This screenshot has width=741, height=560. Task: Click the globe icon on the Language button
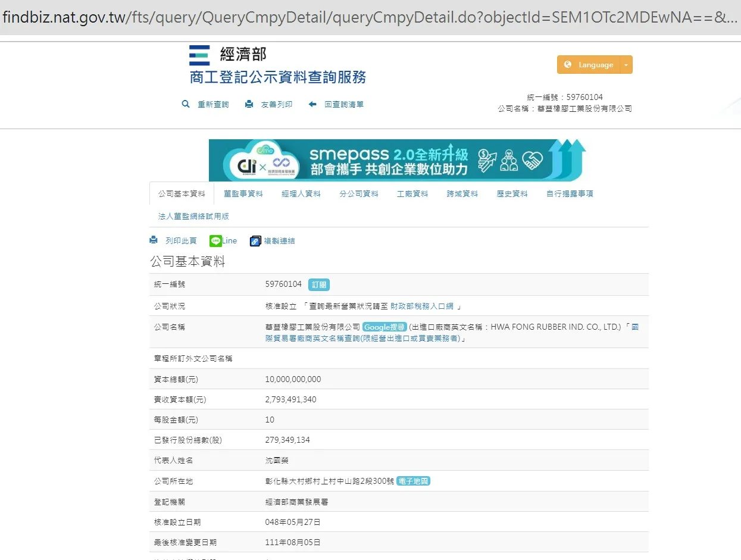tap(568, 65)
